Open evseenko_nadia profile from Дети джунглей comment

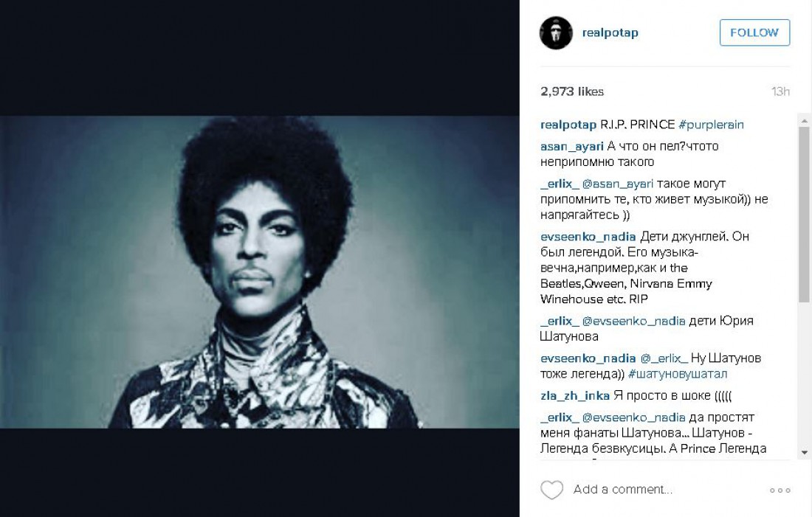tap(588, 237)
